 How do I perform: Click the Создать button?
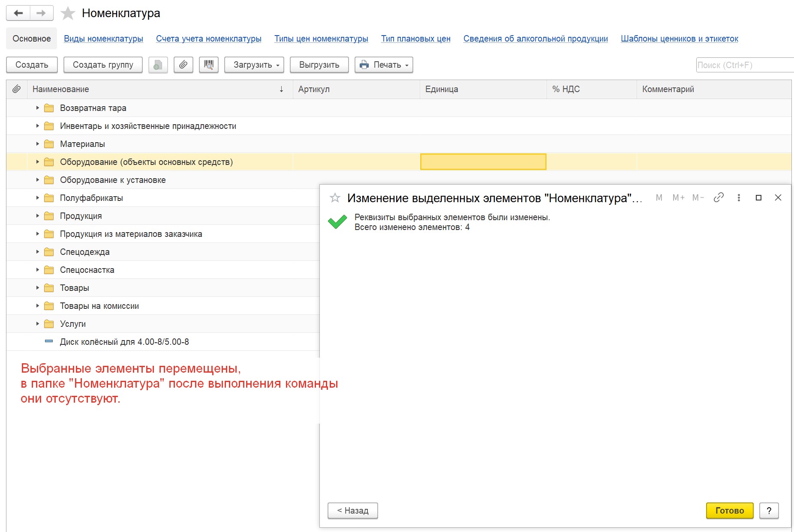[32, 65]
